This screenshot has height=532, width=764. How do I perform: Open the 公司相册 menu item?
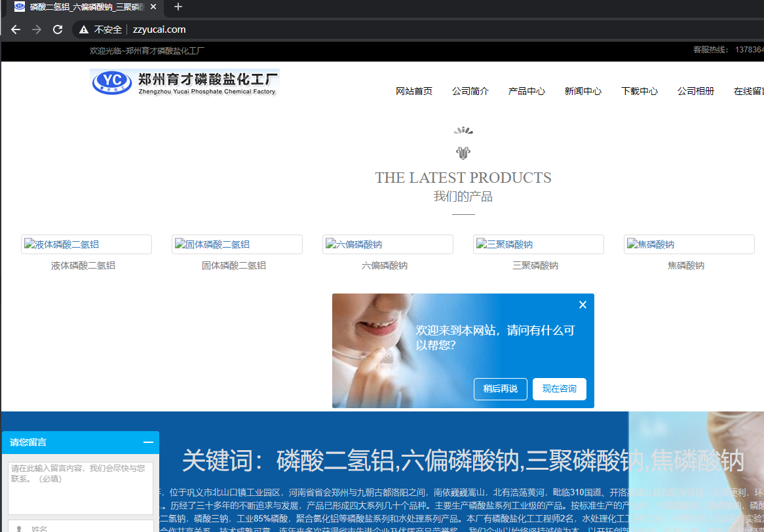pyautogui.click(x=696, y=91)
